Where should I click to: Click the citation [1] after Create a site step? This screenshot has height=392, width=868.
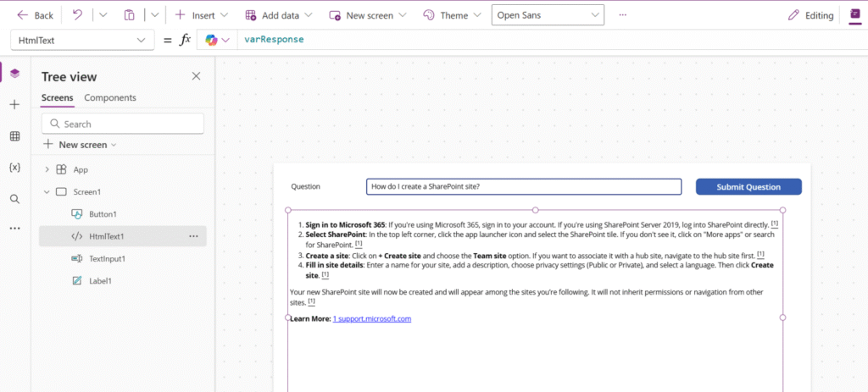coord(760,254)
